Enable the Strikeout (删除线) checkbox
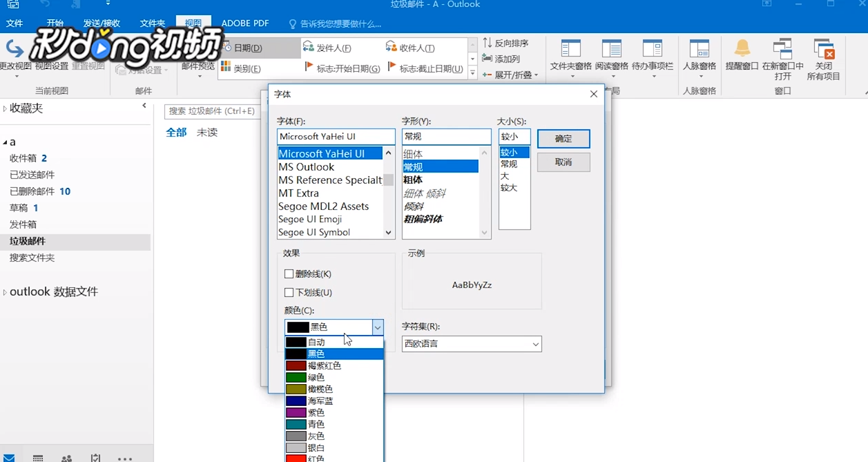Screen dimensions: 868x462 289,274
